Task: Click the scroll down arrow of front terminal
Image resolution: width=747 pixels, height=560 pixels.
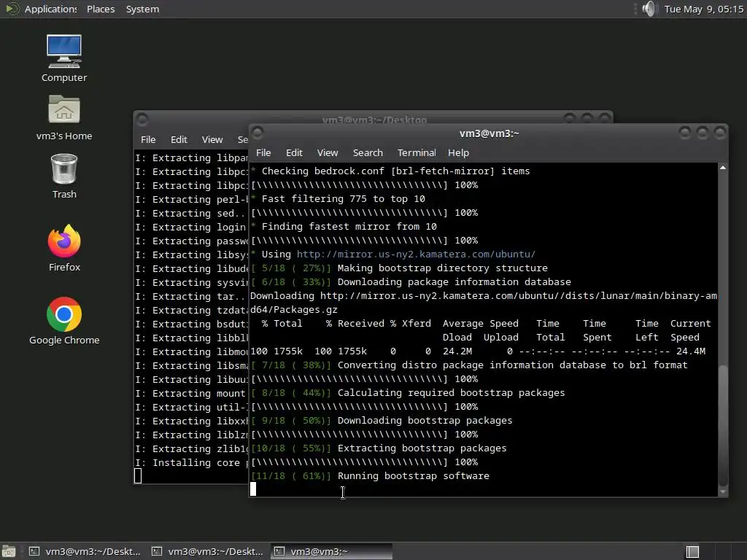Action: (723, 492)
